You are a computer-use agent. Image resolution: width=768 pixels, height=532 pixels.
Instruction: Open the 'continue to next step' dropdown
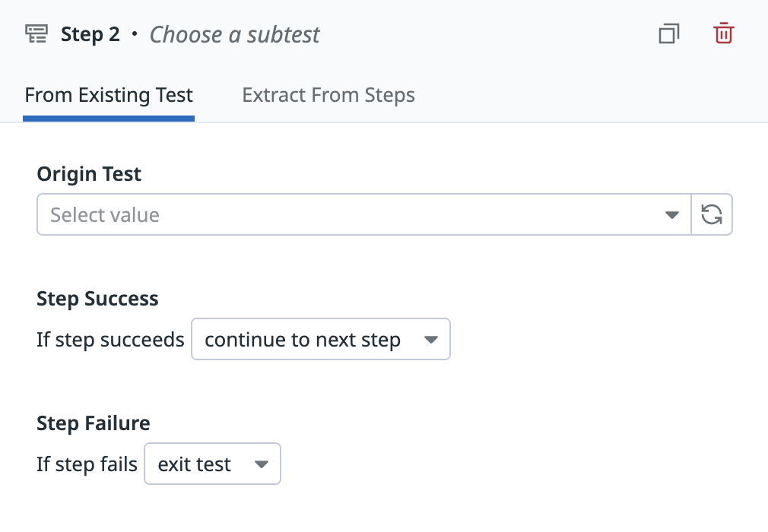coord(319,339)
